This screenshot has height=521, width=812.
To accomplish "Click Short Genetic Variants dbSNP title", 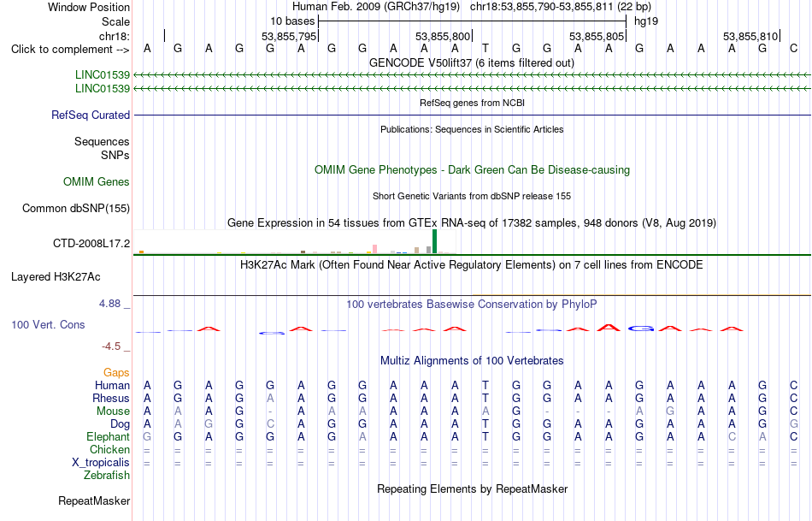I will (472, 196).
